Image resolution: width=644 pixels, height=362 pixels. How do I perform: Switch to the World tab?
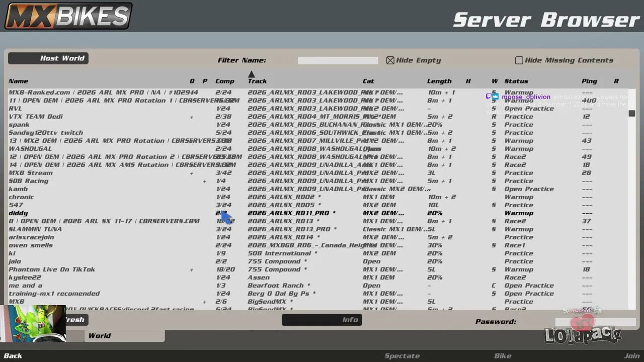click(x=124, y=336)
